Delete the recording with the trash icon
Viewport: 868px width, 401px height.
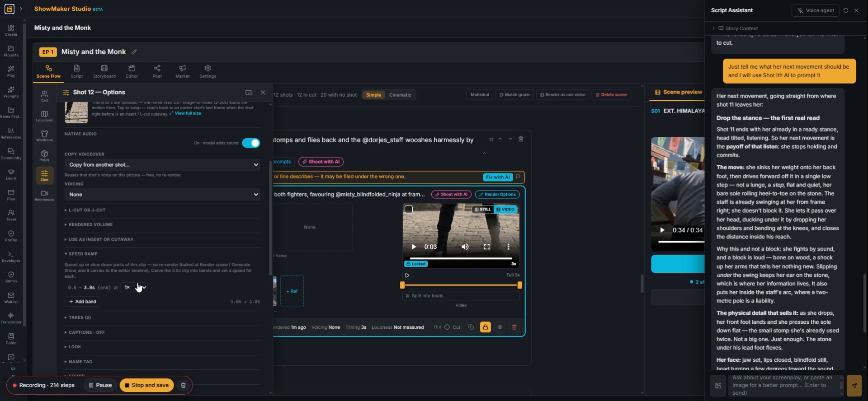(183, 385)
